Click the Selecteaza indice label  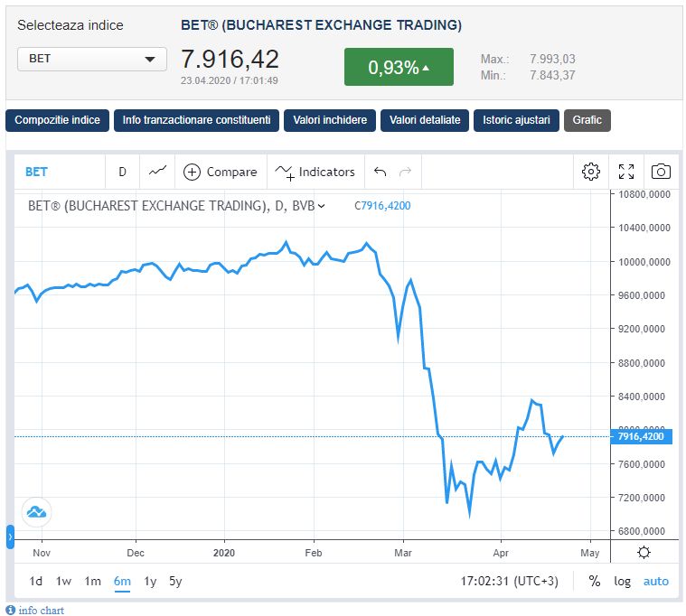point(70,25)
